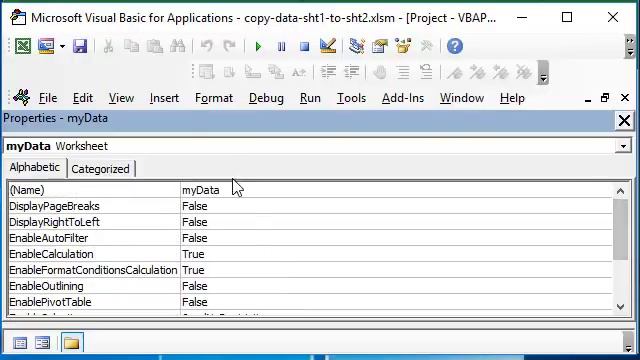Open Project Explorer from toolbar icon

coord(356,46)
